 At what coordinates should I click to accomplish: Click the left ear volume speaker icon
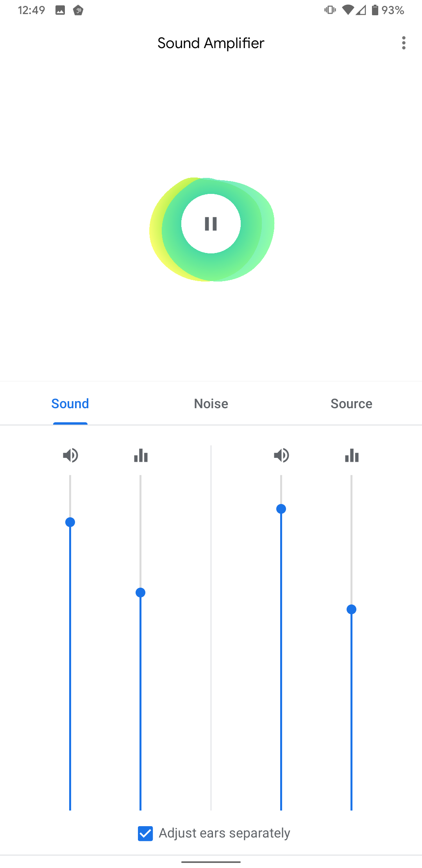coord(70,455)
